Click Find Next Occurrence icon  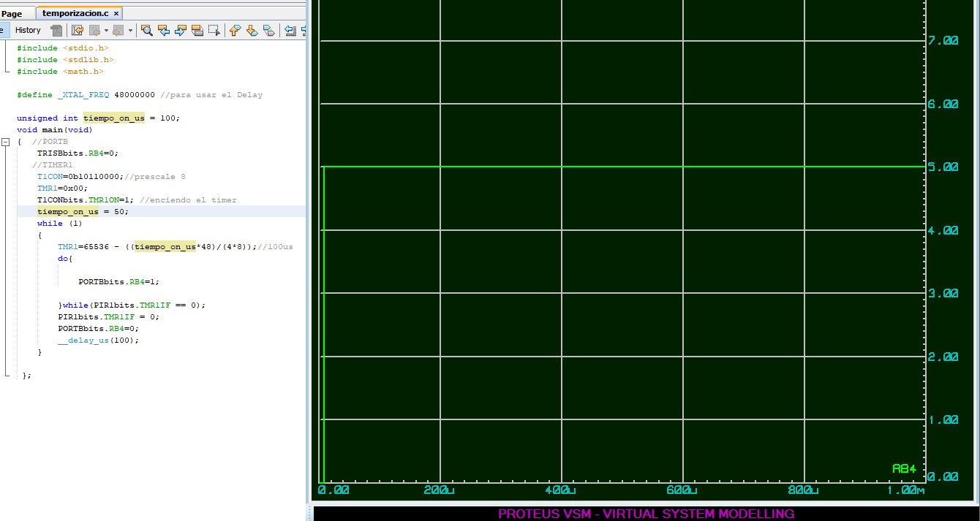point(181,30)
